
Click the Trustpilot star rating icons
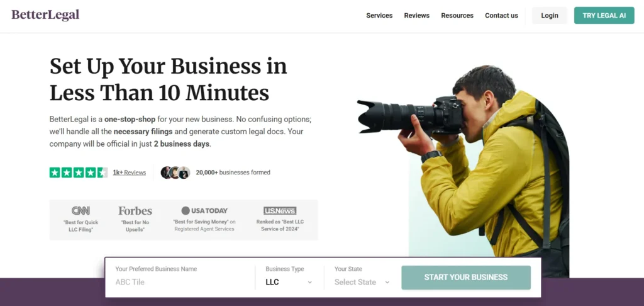tap(78, 173)
